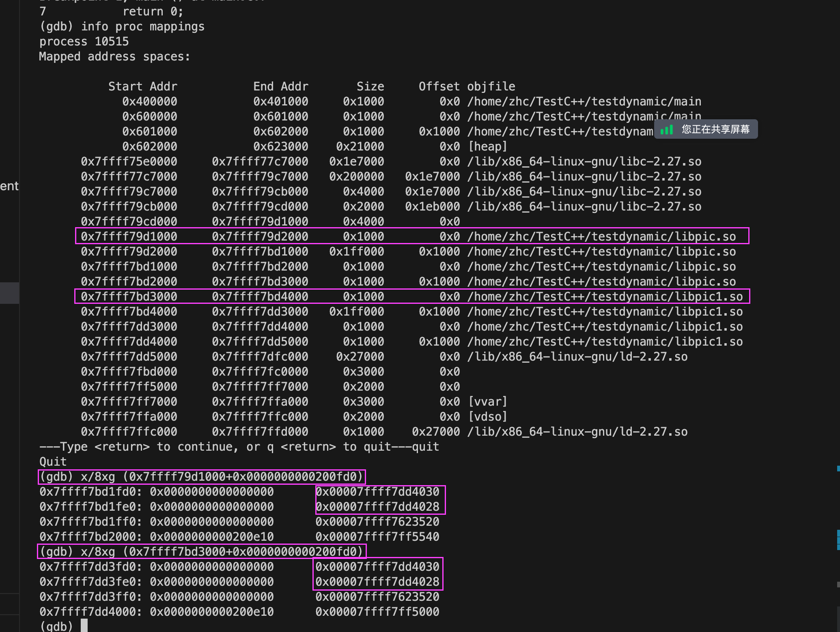Click the [heap] mapping entry
This screenshot has width=840, height=632.
pyautogui.click(x=487, y=146)
